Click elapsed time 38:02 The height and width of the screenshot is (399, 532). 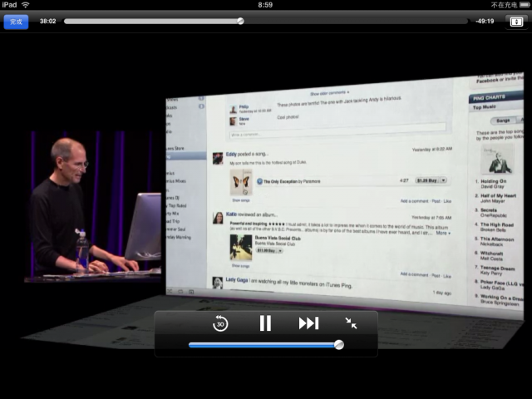point(48,21)
